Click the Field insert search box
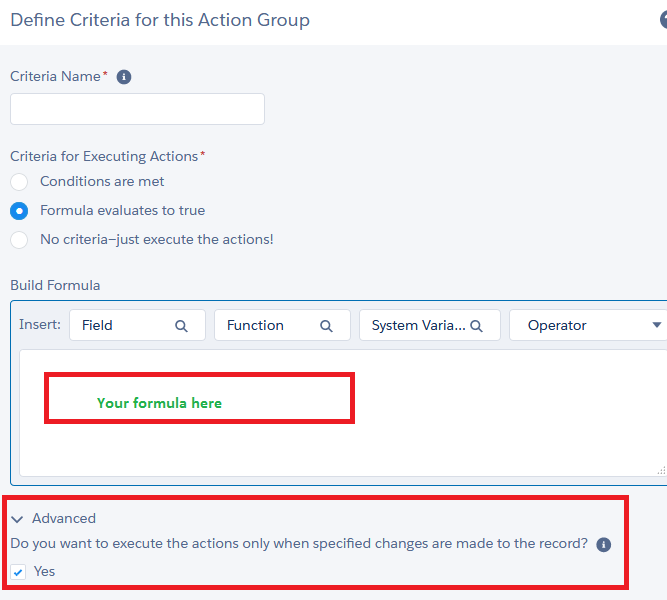Screen dimensions: 667x600 coord(125,326)
